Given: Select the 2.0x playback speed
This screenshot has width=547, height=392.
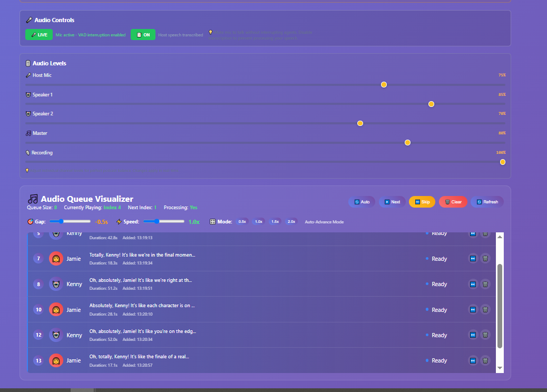Looking at the screenshot, I should 291,221.
